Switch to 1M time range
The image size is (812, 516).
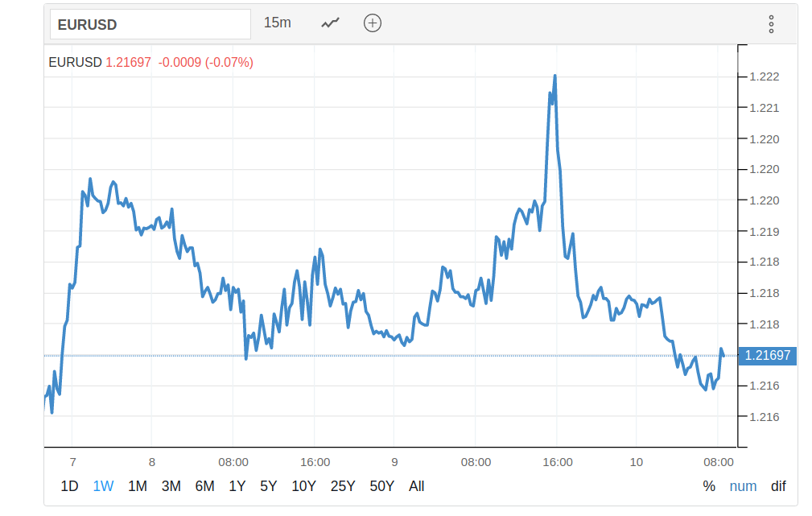[x=138, y=486]
